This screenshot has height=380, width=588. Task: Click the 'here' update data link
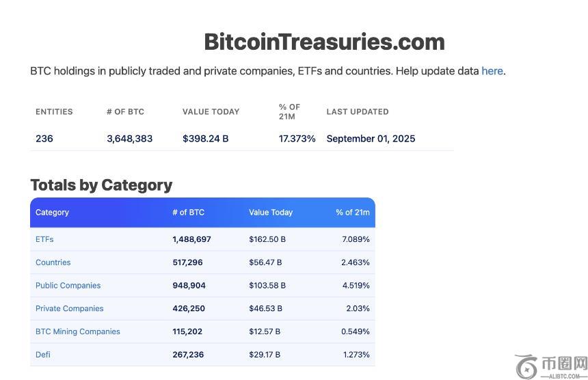point(492,71)
